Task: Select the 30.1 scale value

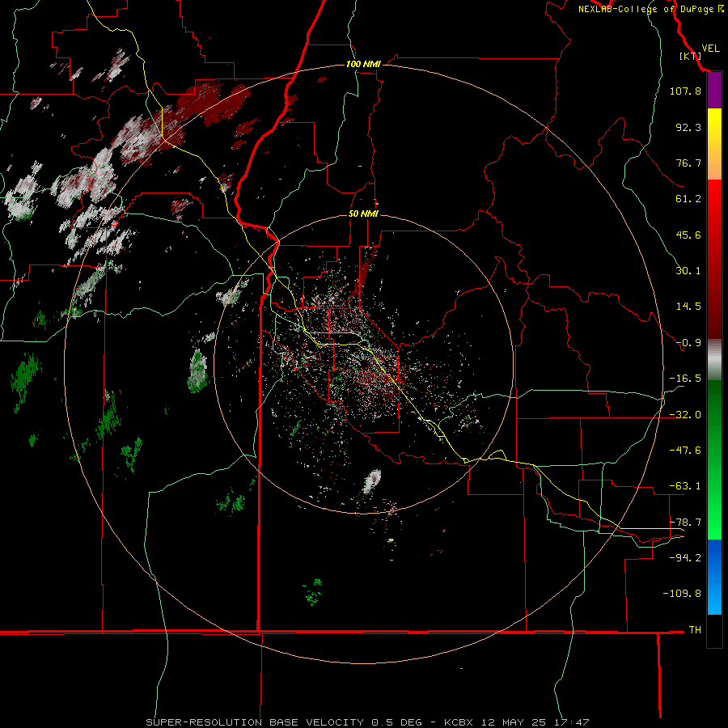Action: 688,271
